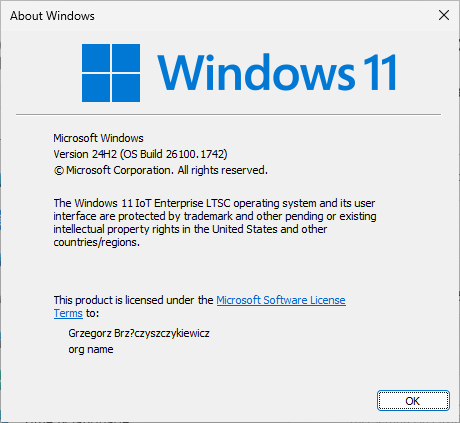The width and height of the screenshot is (460, 423).
Task: Click the top-left pane of Windows logo
Action: click(x=96, y=58)
